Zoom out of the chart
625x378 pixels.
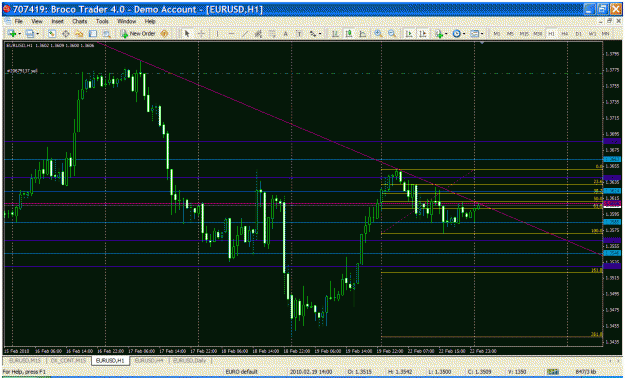392,34
